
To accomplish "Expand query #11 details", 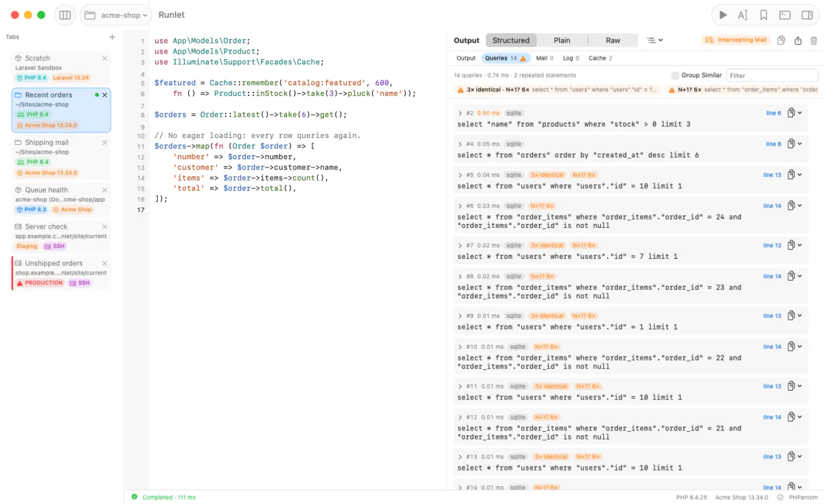I will pos(460,387).
